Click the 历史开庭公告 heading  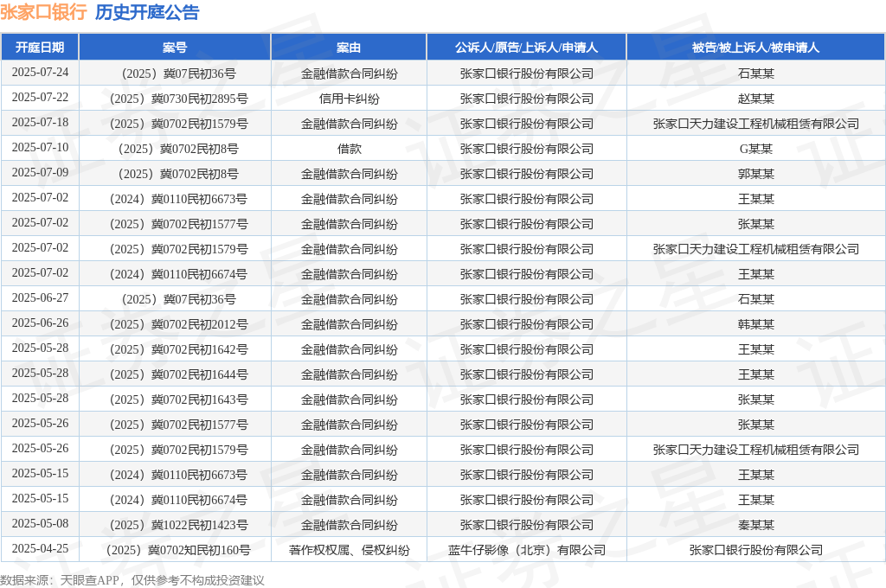pos(147,12)
